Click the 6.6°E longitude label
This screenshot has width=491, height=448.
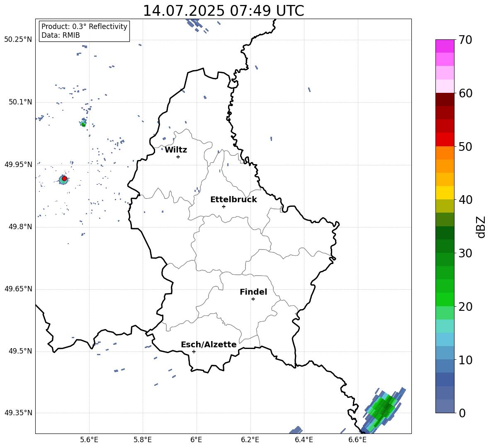[x=357, y=440]
